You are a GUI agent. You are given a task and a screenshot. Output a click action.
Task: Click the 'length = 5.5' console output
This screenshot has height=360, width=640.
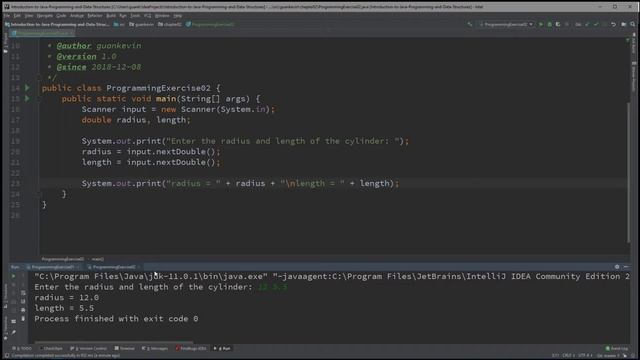64,308
